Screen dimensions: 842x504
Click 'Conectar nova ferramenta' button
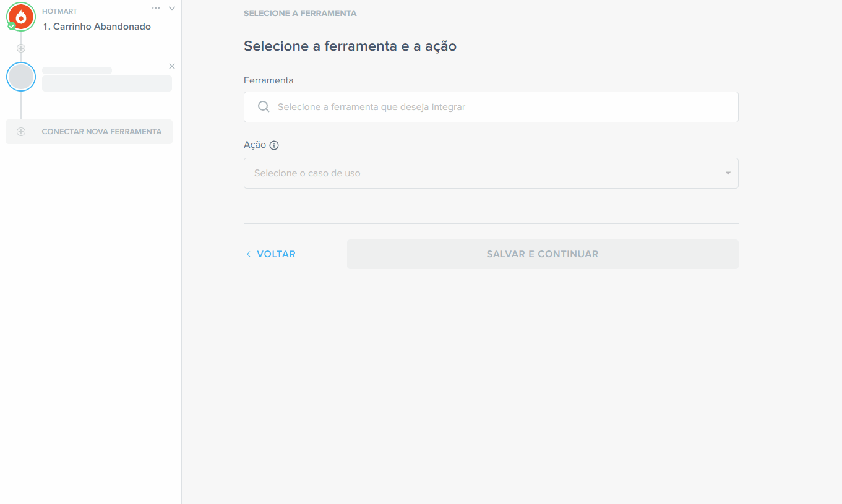tap(89, 132)
